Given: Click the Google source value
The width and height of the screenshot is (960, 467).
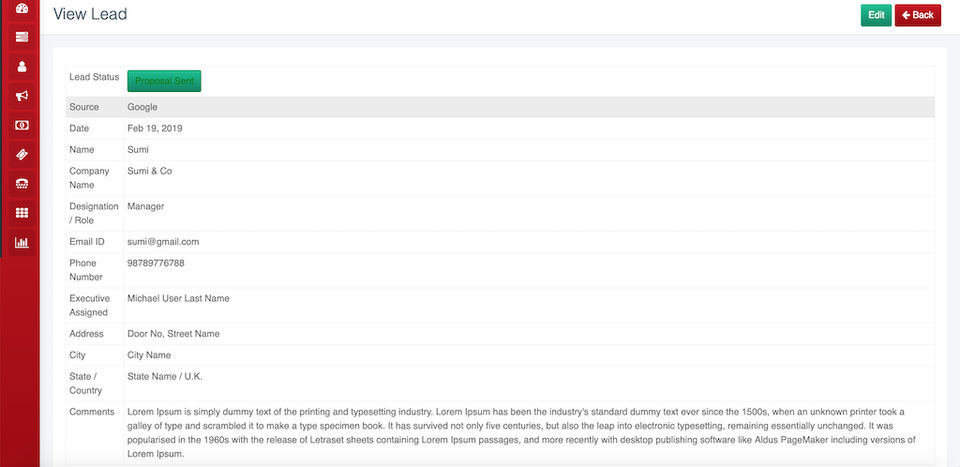Looking at the screenshot, I should [143, 107].
